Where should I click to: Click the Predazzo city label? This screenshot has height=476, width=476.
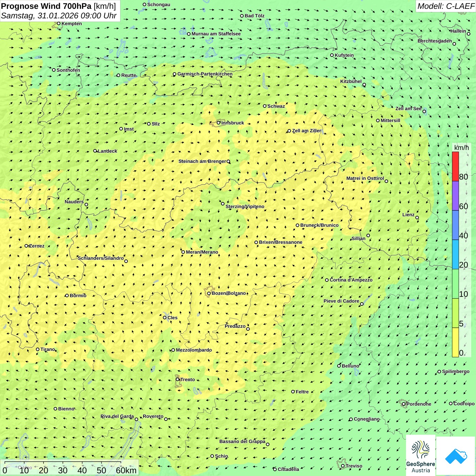pyautogui.click(x=235, y=326)
